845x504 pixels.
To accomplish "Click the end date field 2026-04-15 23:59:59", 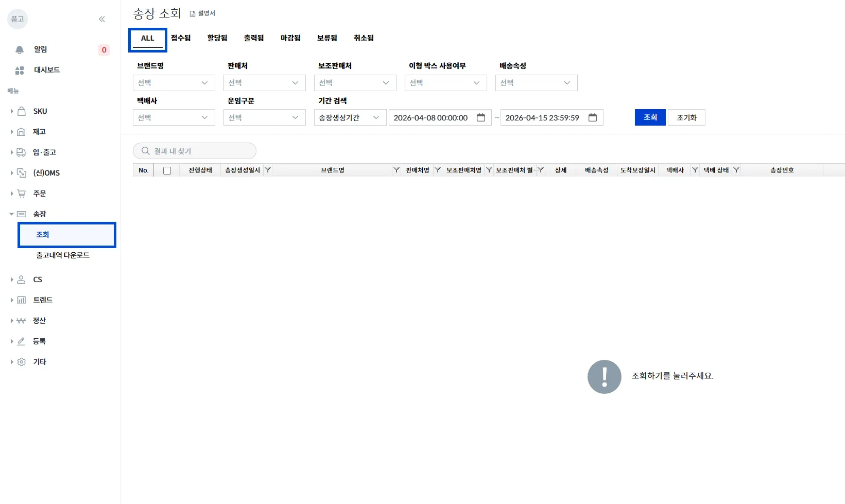I will (552, 117).
